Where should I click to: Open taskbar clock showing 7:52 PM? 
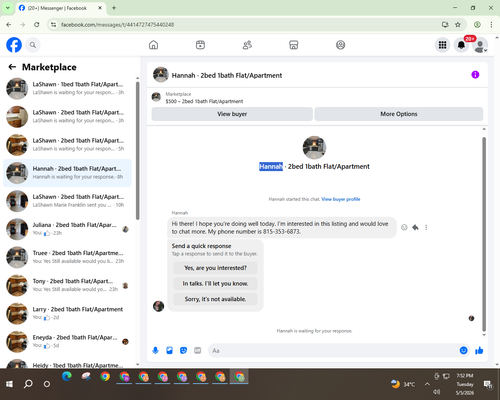coord(465,384)
